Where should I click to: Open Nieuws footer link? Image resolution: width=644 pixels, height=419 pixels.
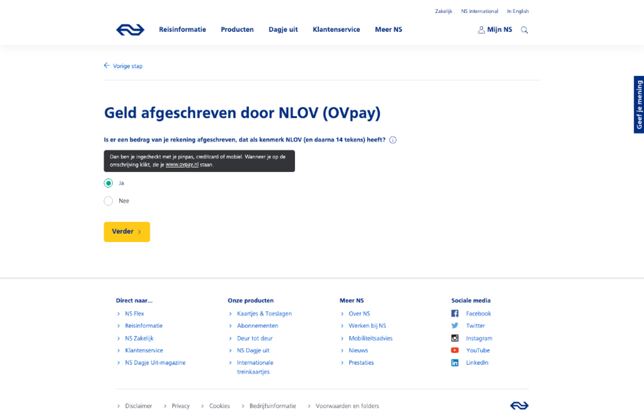tap(358, 350)
